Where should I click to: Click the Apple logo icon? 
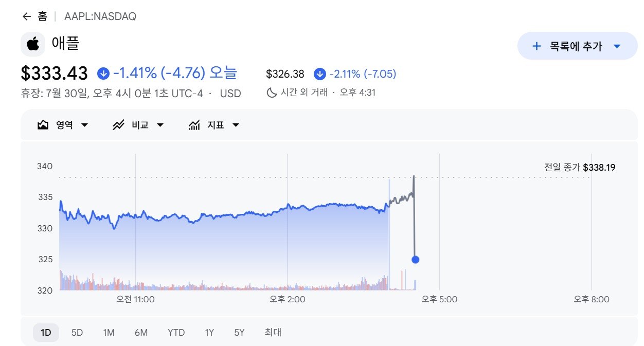(x=33, y=44)
